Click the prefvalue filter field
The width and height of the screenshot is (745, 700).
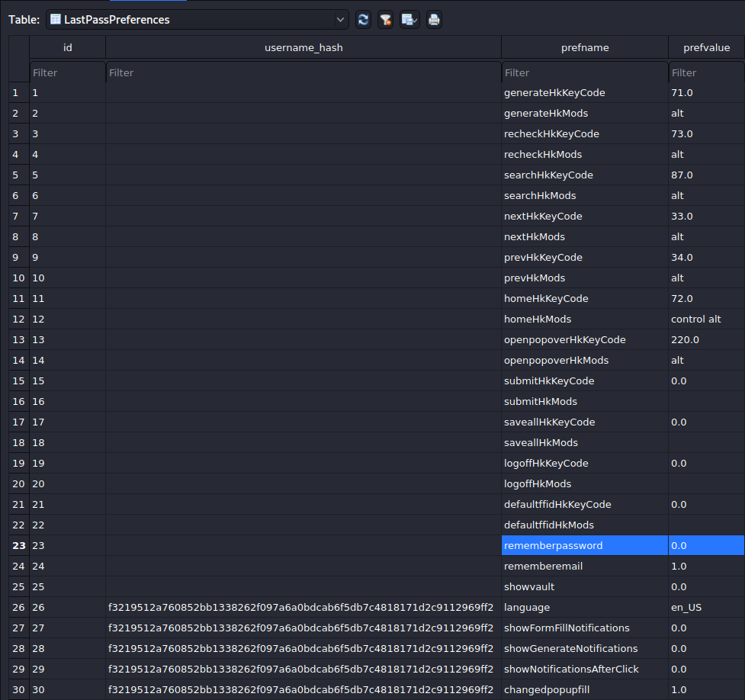point(705,72)
